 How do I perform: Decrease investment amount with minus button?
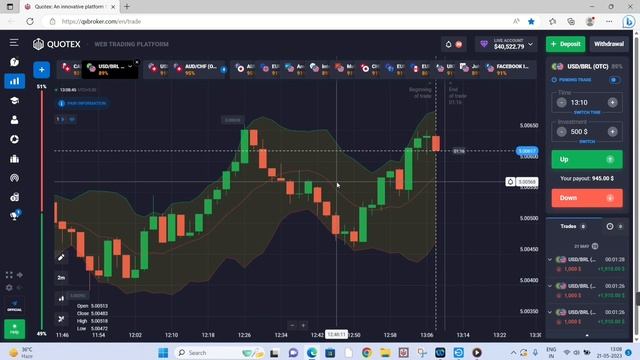(x=562, y=131)
